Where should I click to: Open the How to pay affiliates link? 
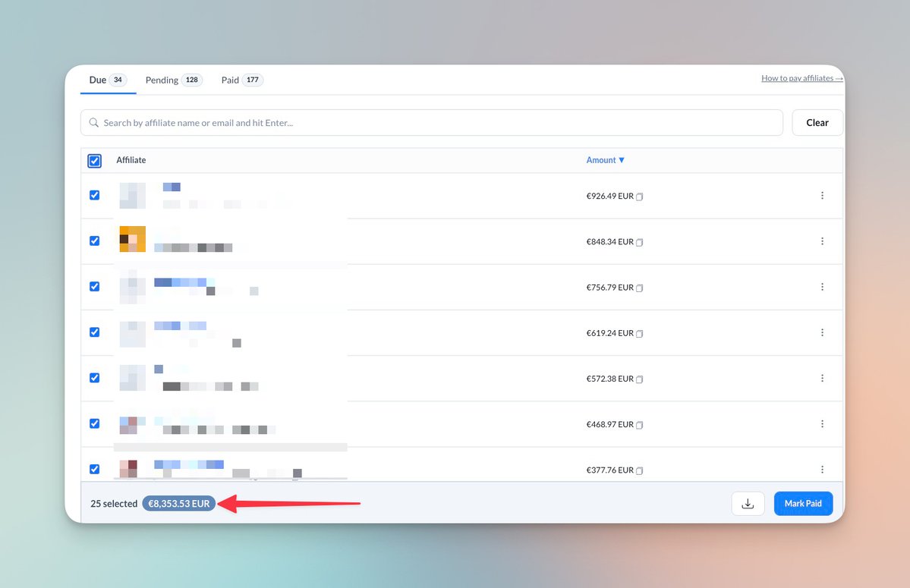click(x=802, y=78)
